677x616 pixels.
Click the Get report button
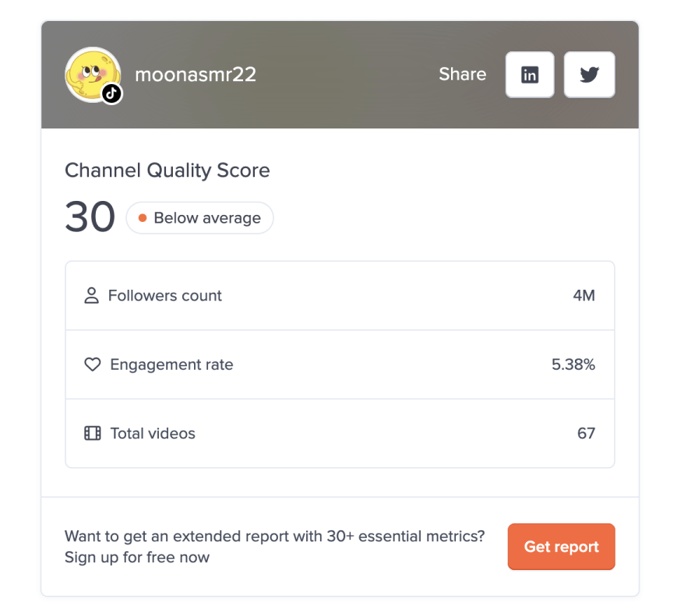click(561, 547)
